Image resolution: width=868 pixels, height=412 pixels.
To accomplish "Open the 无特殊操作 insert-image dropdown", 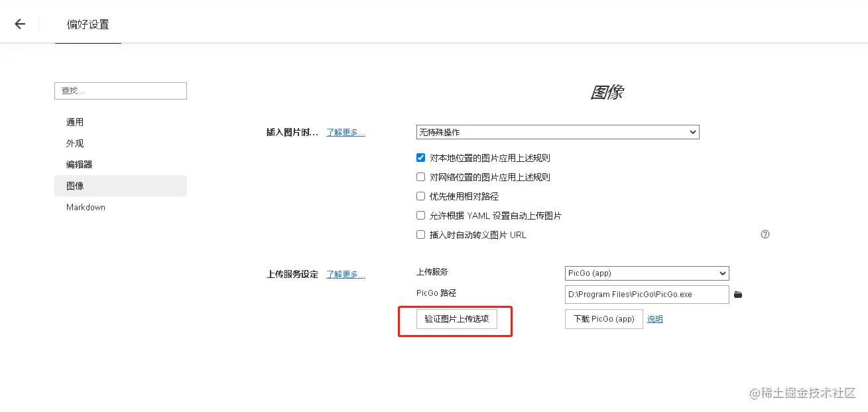I will tap(558, 132).
